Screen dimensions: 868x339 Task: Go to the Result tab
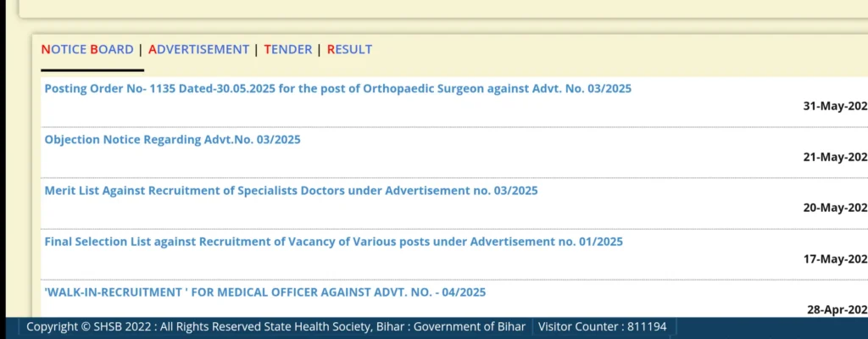(349, 49)
